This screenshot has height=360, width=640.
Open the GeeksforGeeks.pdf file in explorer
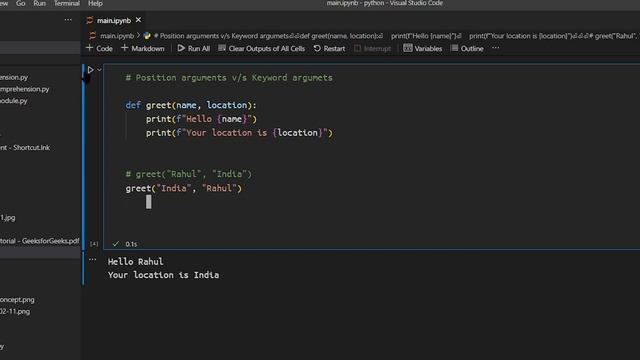pyautogui.click(x=40, y=241)
